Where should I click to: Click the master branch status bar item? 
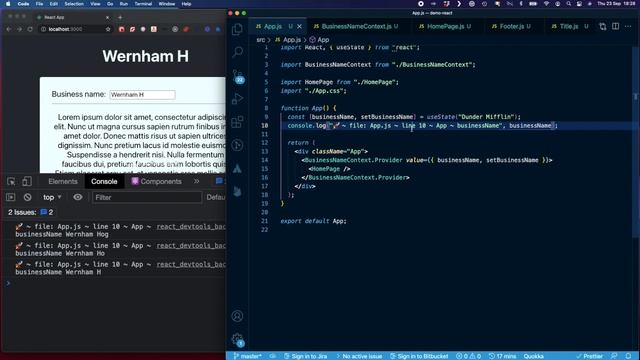click(x=247, y=356)
